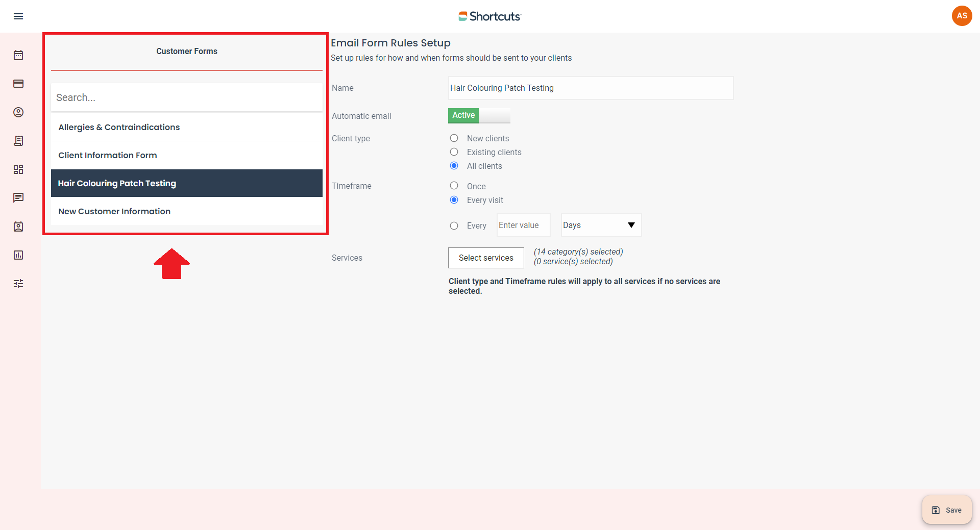980x530 pixels.
Task: Open the settings sliders sidebar icon
Action: point(18,284)
